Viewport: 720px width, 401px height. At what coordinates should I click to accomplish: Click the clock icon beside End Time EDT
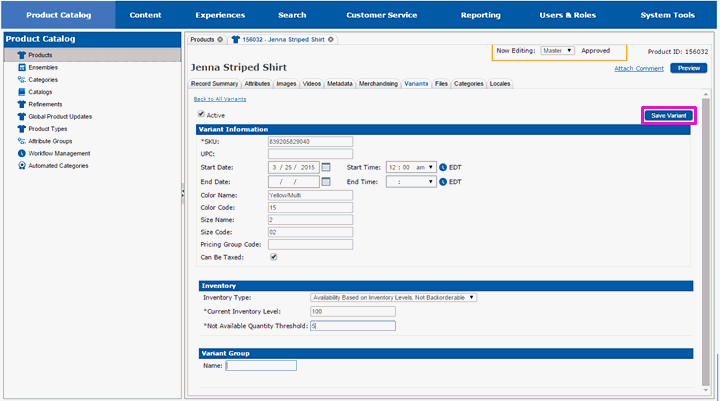click(x=443, y=182)
